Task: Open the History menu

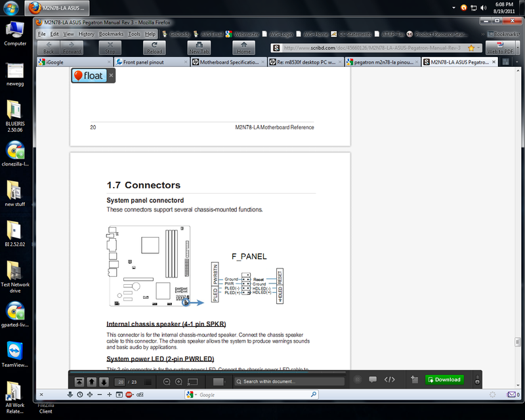Action: tap(87, 34)
